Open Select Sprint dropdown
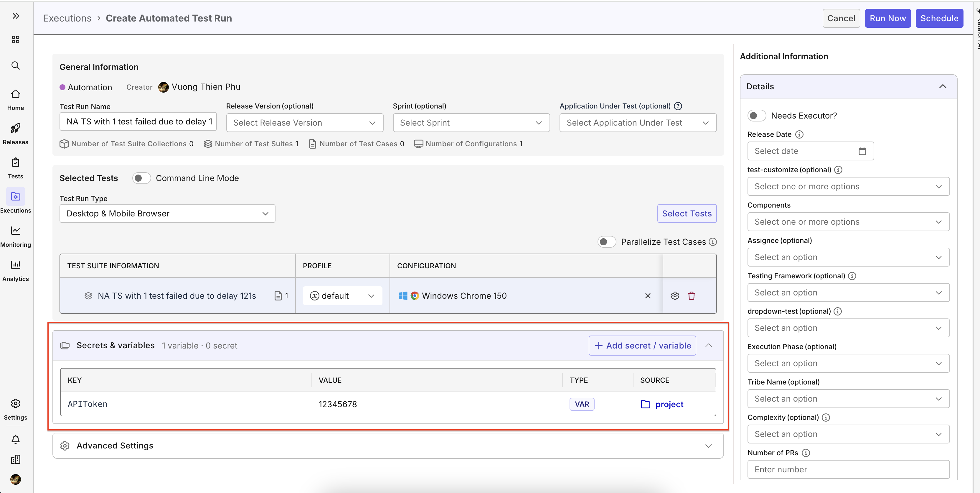 point(471,123)
